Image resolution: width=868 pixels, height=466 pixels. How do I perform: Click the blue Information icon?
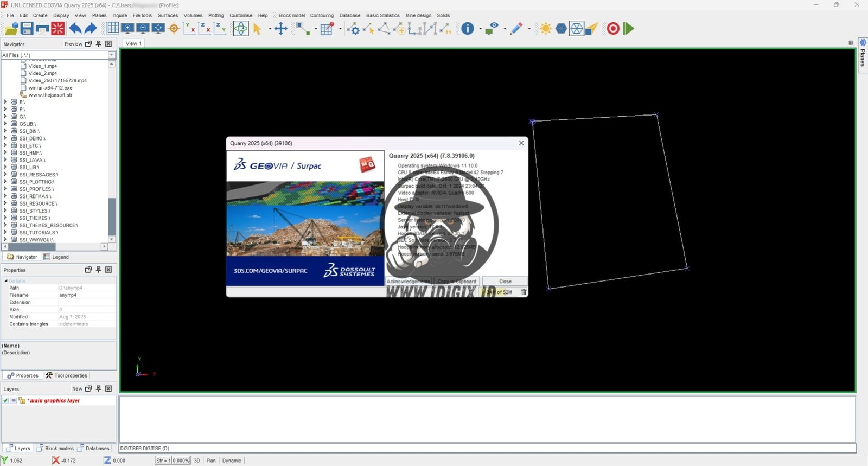point(468,29)
